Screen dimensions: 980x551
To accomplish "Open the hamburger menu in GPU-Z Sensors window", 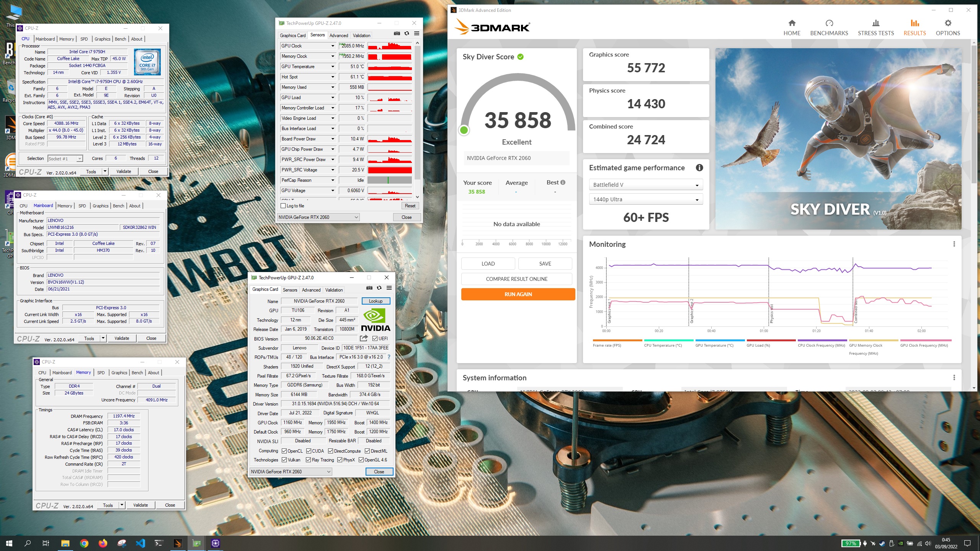I will [416, 34].
